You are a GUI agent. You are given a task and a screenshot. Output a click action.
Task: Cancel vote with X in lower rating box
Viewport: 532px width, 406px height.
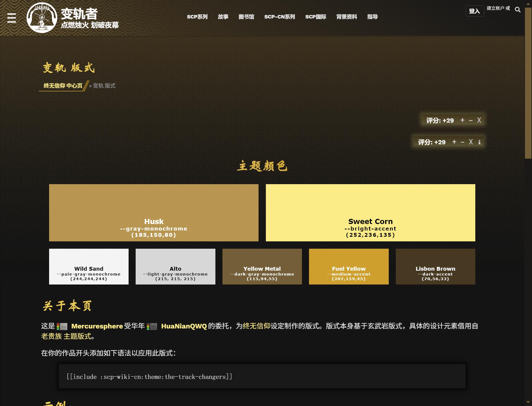471,142
